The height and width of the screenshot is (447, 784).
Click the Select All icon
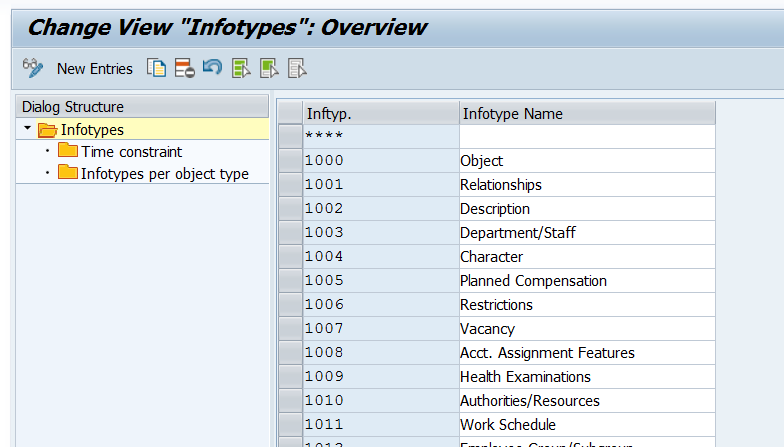coord(241,68)
